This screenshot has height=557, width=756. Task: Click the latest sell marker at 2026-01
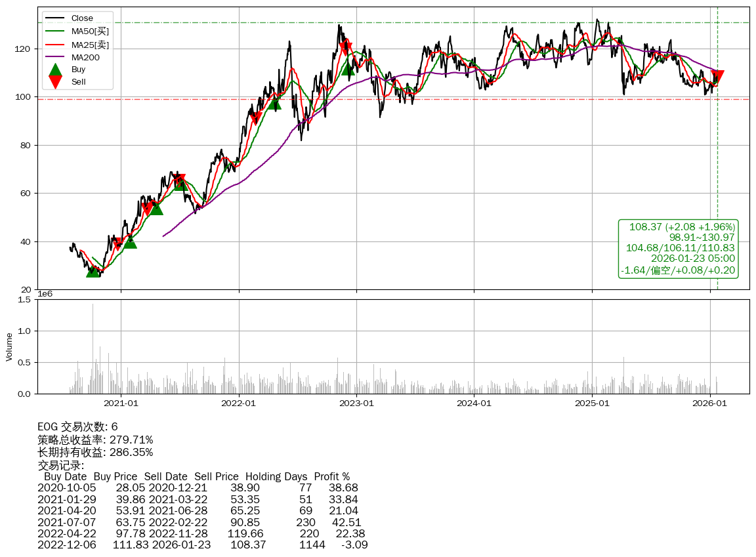coord(717,77)
